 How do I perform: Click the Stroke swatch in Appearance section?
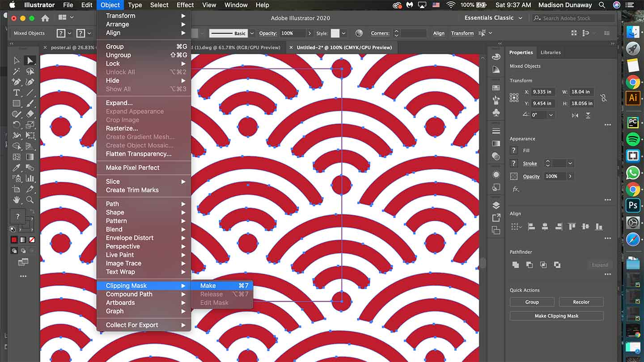coord(514,164)
